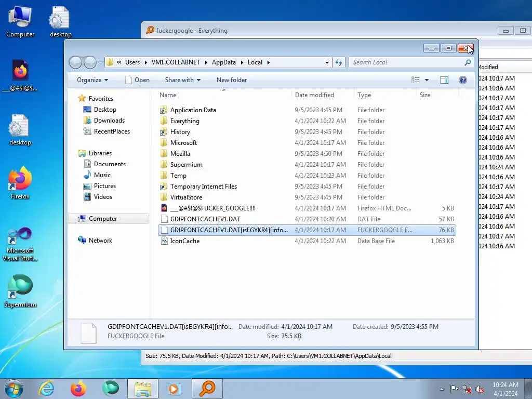Select the __@#$!@$FUCKER_GOOGLE!!!! HTML file row

(x=307, y=208)
